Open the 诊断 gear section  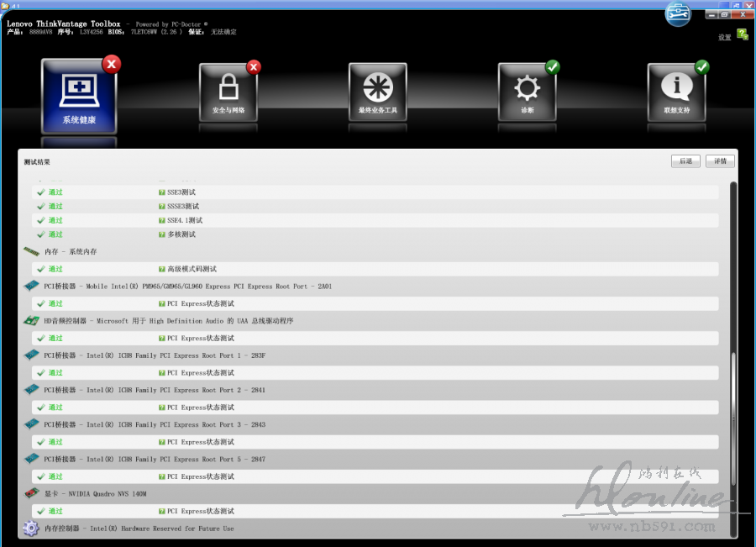pos(527,92)
